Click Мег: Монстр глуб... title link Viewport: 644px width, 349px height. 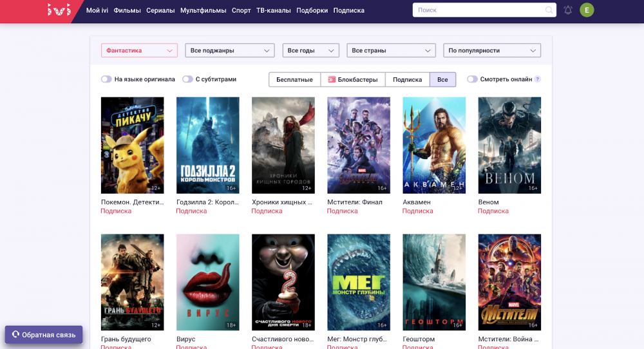357,339
